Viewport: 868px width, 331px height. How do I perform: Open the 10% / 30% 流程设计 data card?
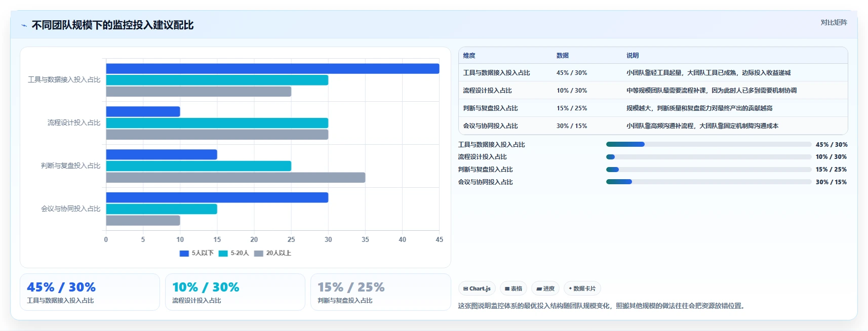pyautogui.click(x=235, y=292)
